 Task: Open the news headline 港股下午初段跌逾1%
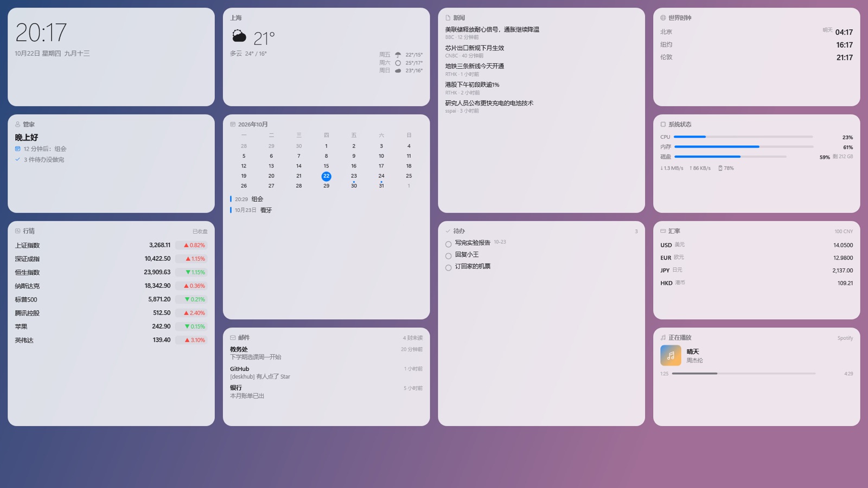tap(472, 85)
